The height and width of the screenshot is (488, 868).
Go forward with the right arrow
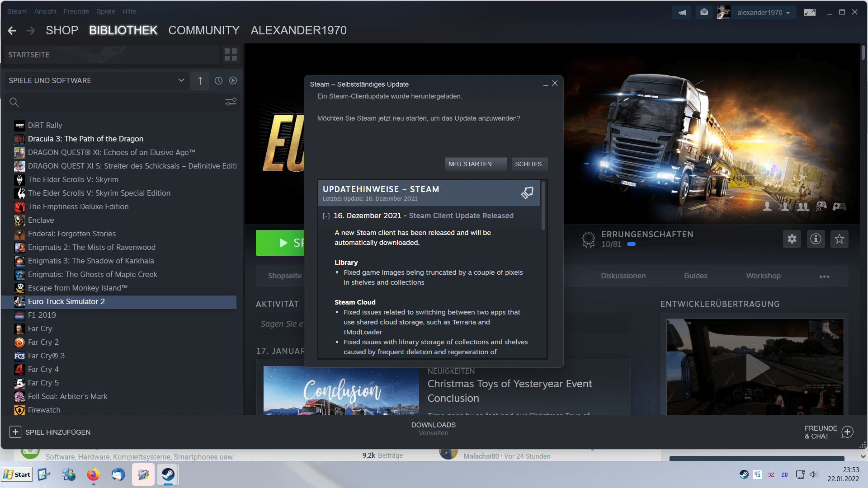coord(31,30)
